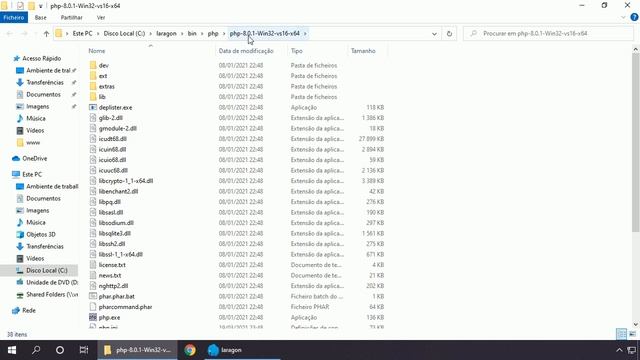
Task: Click the search box Procurar em php-8.0.1
Action: (x=549, y=33)
